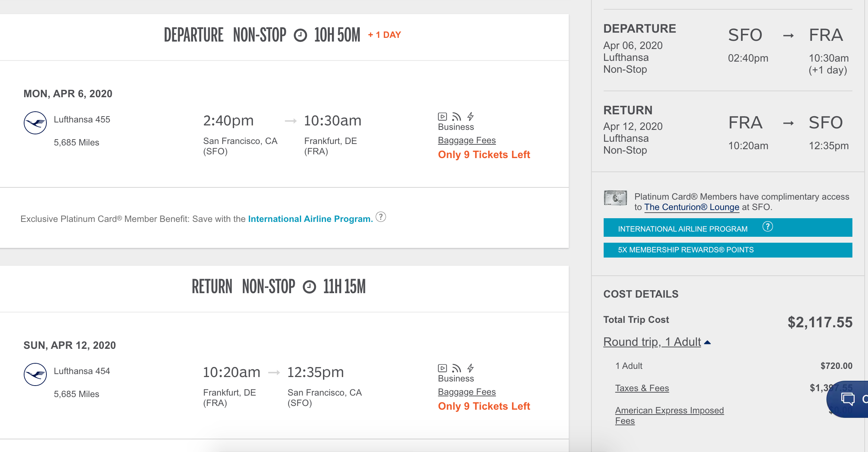
Task: Click the help icon in the teal program banner
Action: click(x=767, y=227)
